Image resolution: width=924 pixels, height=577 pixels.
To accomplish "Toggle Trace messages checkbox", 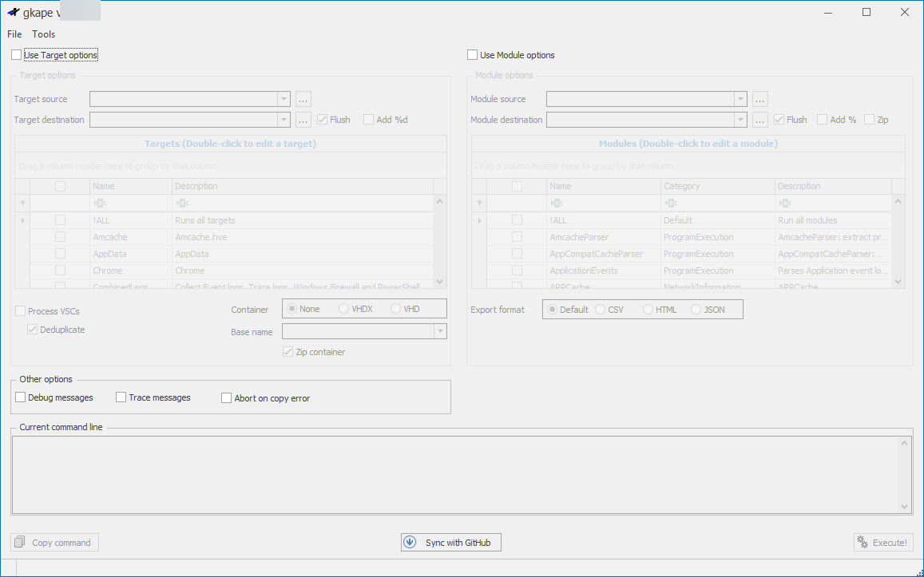I will click(x=121, y=397).
